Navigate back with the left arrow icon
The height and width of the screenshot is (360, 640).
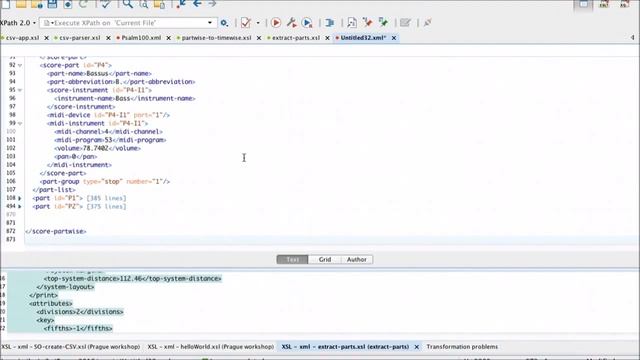click(x=197, y=4)
